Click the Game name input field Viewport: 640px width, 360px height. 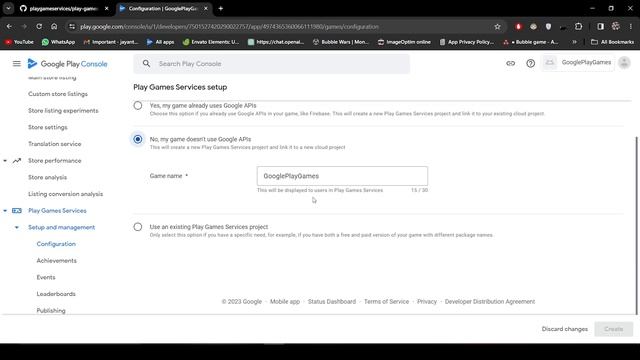point(342,176)
